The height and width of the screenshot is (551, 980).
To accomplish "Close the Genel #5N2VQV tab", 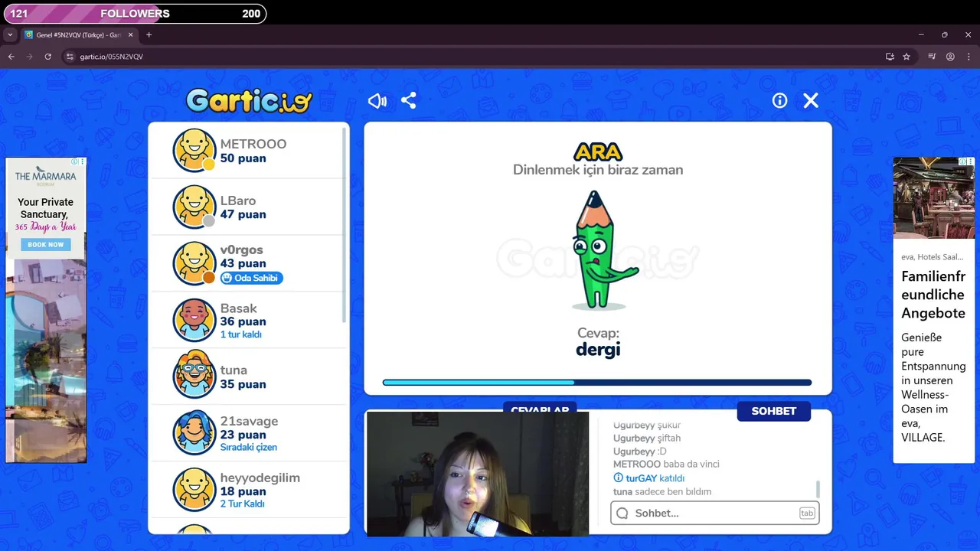I will [x=131, y=34].
